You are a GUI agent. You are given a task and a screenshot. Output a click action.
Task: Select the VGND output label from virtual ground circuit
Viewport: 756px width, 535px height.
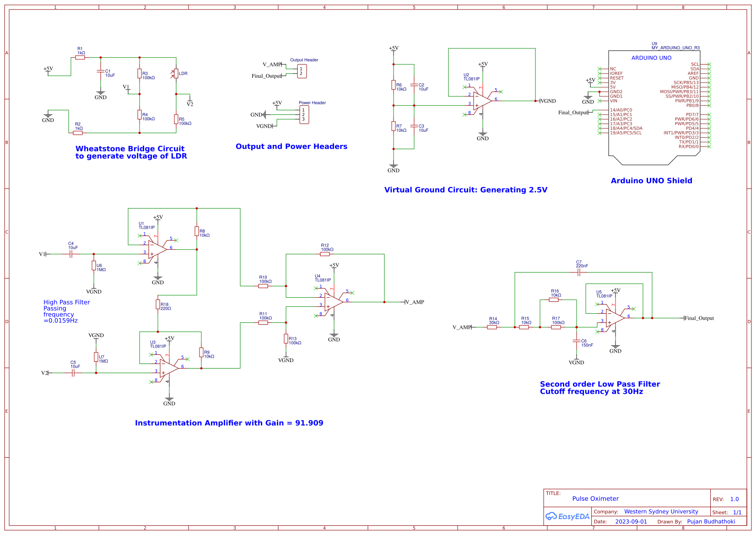(x=549, y=101)
